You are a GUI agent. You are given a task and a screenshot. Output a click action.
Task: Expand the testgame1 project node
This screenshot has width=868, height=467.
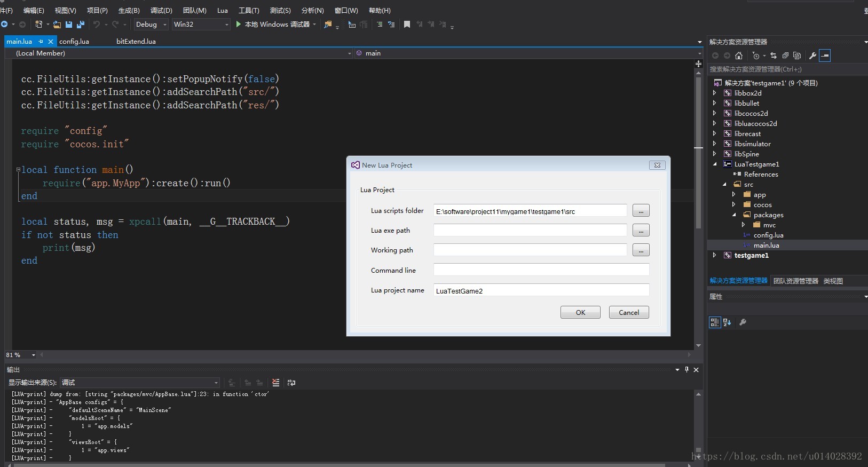pyautogui.click(x=715, y=255)
